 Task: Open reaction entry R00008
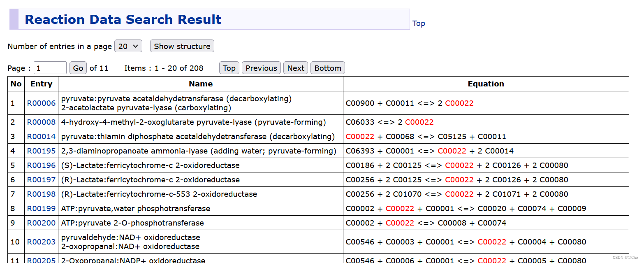pos(41,122)
